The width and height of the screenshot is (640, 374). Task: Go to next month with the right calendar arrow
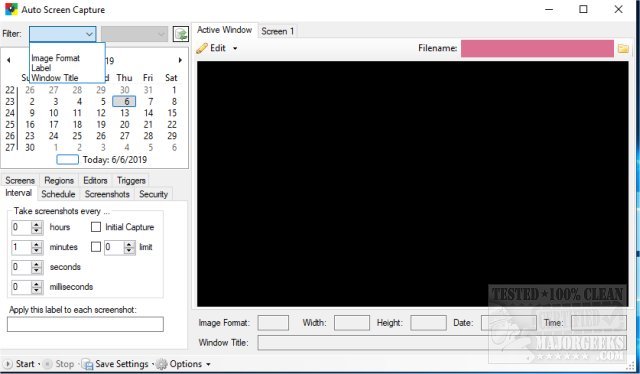point(180,60)
